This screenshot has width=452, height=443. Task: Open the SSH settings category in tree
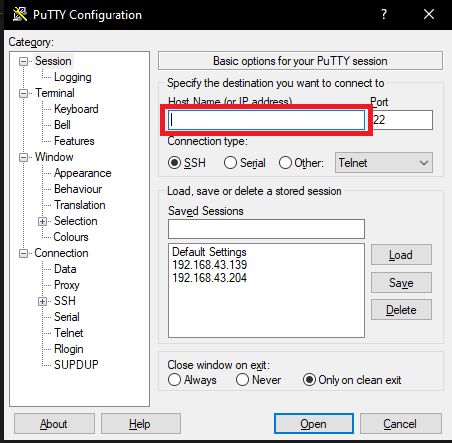tap(65, 301)
